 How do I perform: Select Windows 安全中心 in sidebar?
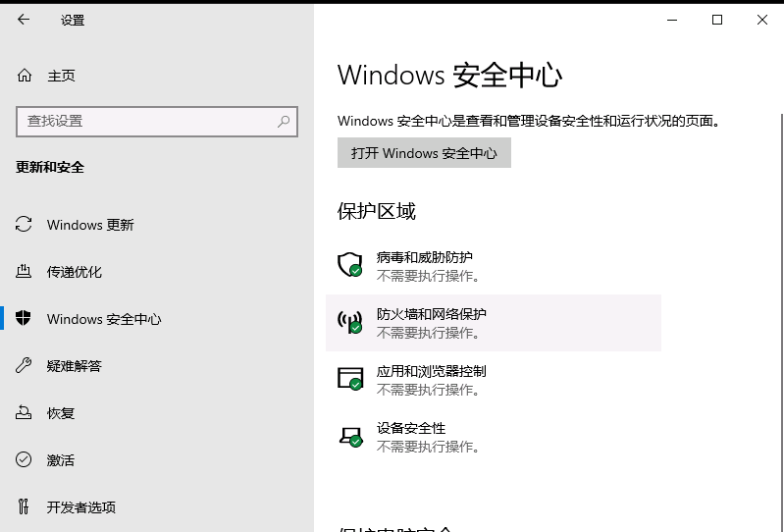[x=104, y=319]
